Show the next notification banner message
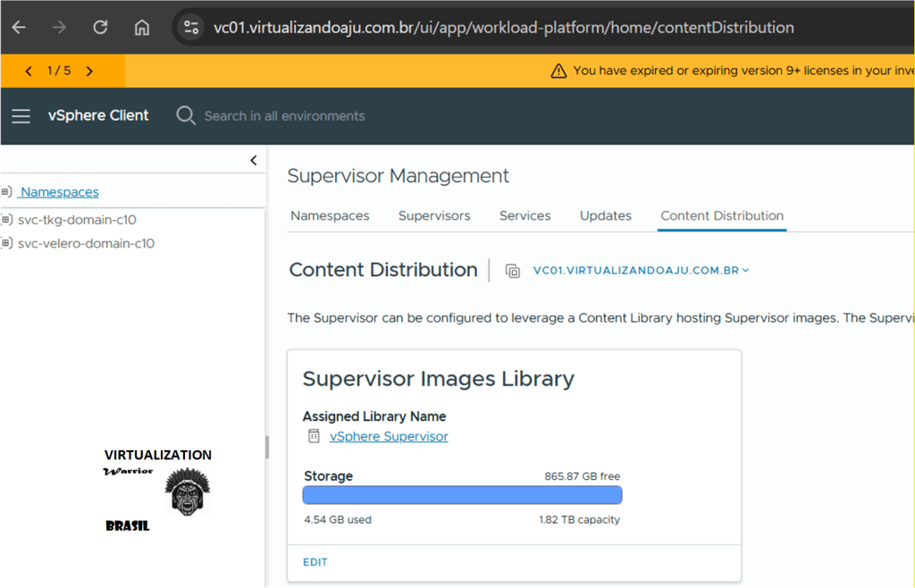 click(x=89, y=71)
